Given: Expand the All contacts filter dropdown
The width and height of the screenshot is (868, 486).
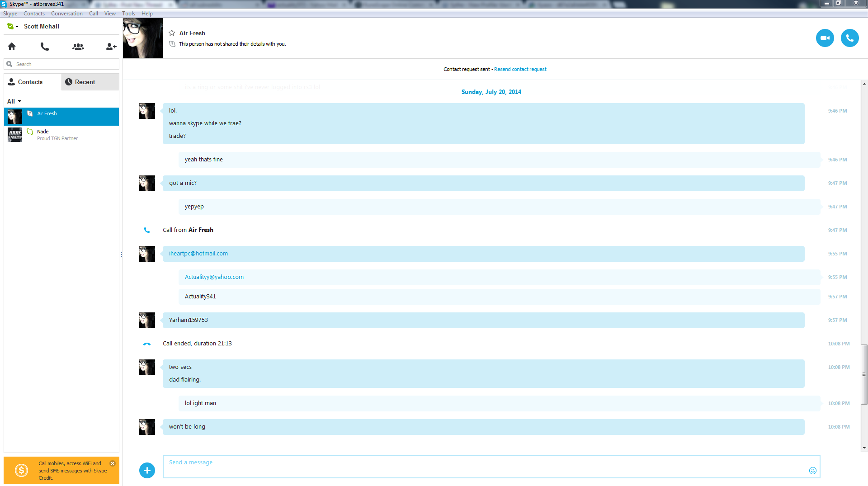Looking at the screenshot, I should click(x=14, y=101).
